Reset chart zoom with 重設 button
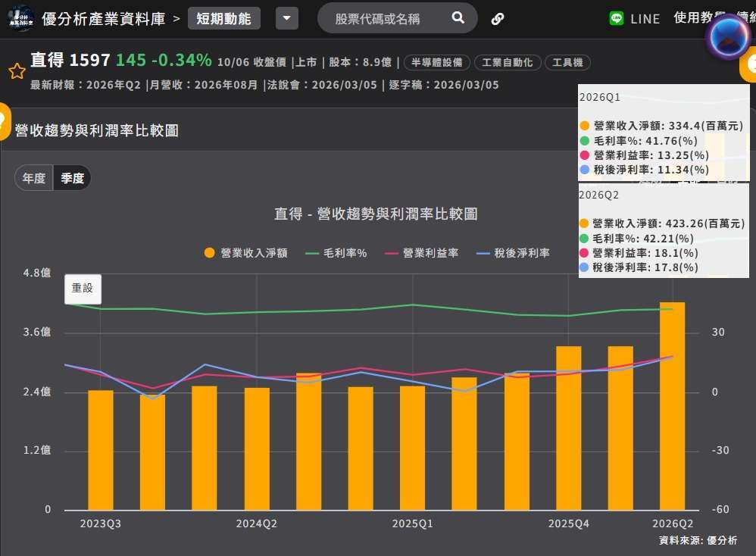This screenshot has width=756, height=556. point(83,289)
